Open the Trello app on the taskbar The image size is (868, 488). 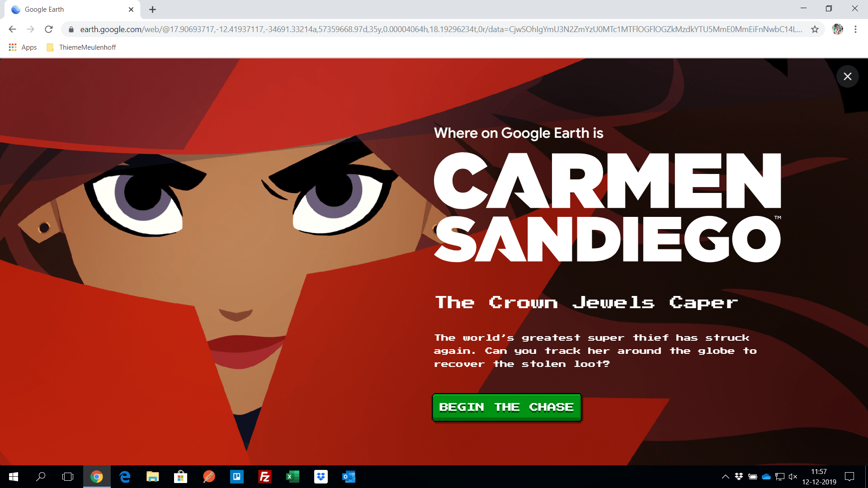tap(237, 477)
